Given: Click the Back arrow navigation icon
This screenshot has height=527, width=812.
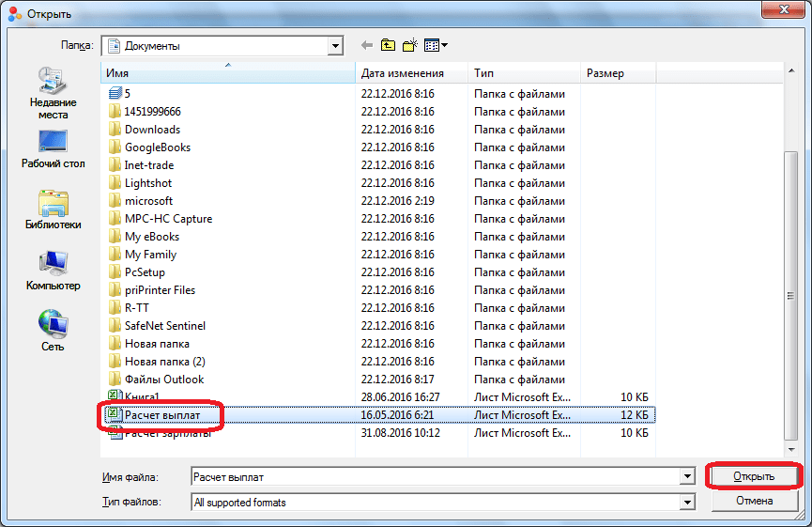Looking at the screenshot, I should pos(367,44).
